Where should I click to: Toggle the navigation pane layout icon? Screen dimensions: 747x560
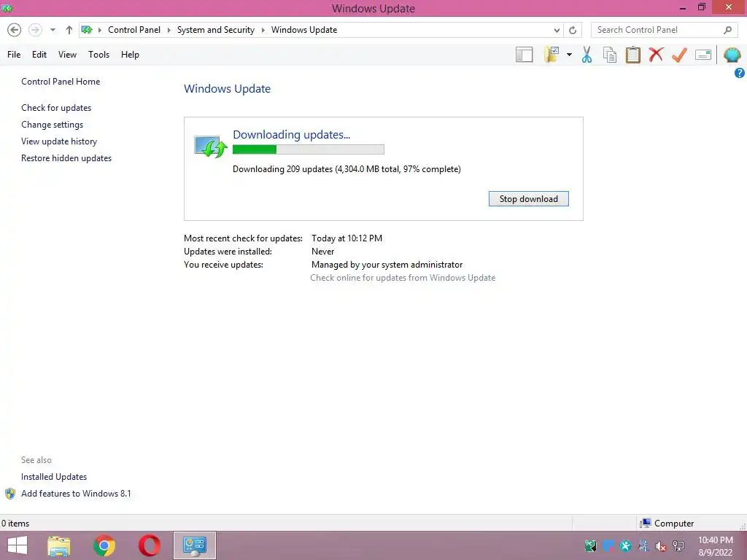(524, 55)
